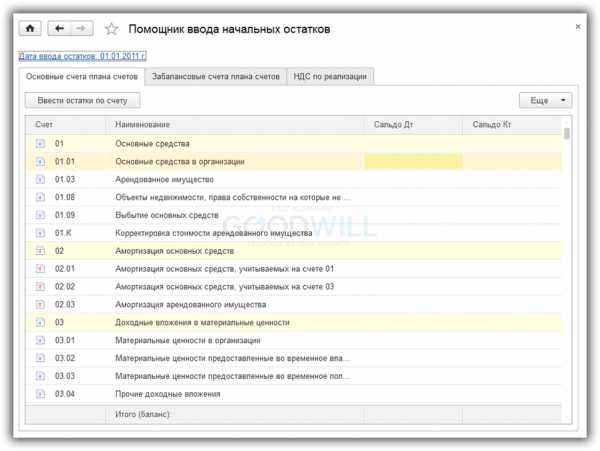The image size is (600, 451).
Task: Click account icon for row 01
Action: (x=40, y=144)
